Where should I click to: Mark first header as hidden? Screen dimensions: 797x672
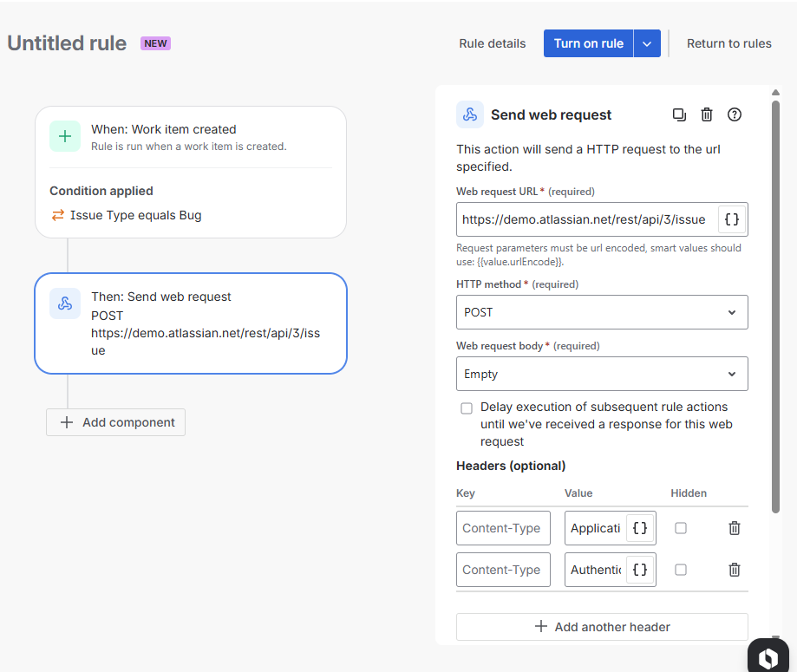tap(681, 528)
